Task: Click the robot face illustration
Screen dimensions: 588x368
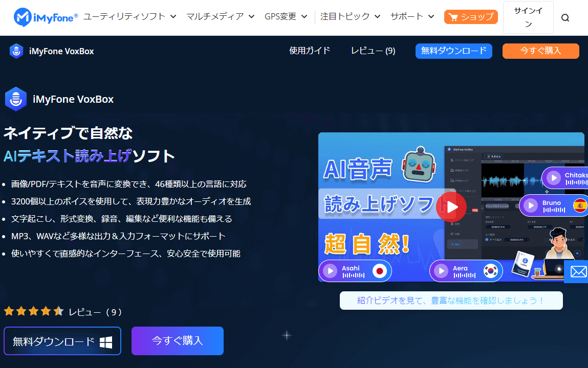Action: (x=419, y=165)
